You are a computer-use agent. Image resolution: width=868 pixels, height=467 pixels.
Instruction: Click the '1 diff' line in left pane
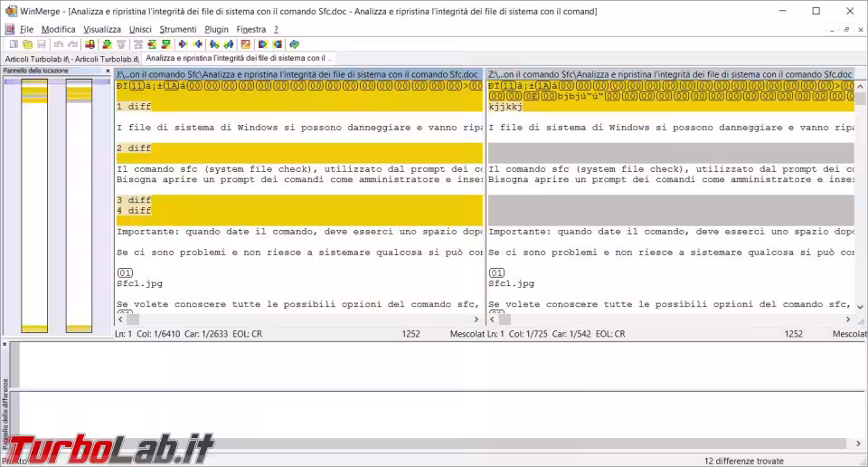[x=134, y=106]
